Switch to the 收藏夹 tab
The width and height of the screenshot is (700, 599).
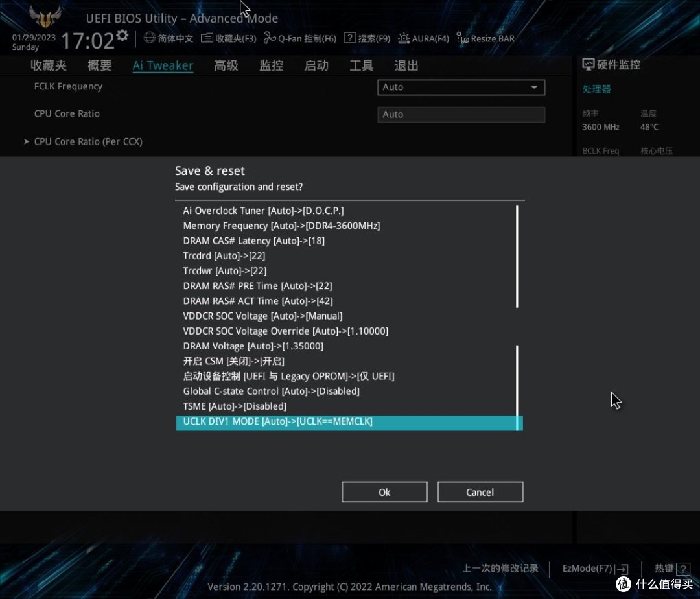pyautogui.click(x=48, y=65)
